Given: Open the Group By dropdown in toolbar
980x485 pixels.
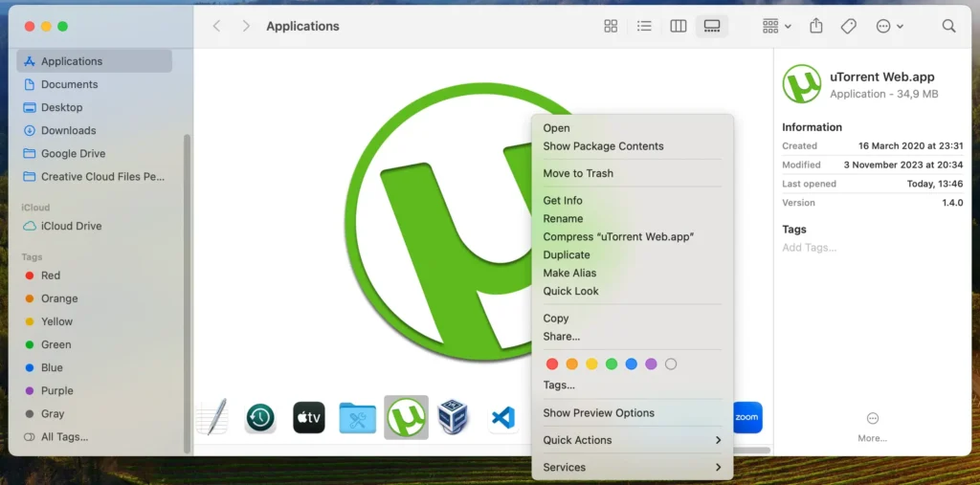Looking at the screenshot, I should [777, 26].
